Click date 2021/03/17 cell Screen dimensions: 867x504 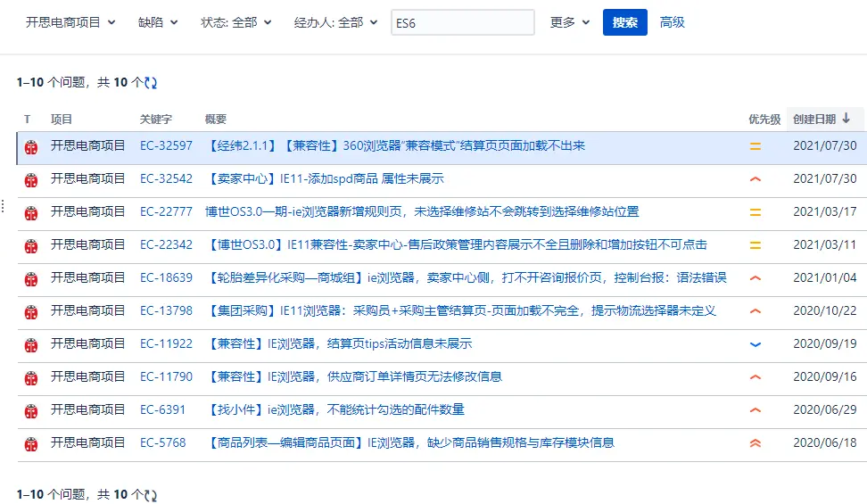[x=824, y=212]
